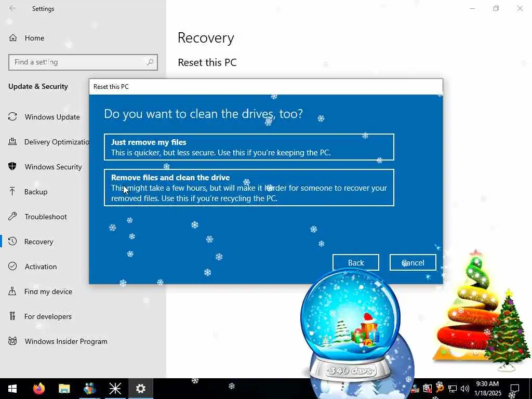532x399 pixels.
Task: Open File Explorer from the taskbar
Action: [x=64, y=389]
